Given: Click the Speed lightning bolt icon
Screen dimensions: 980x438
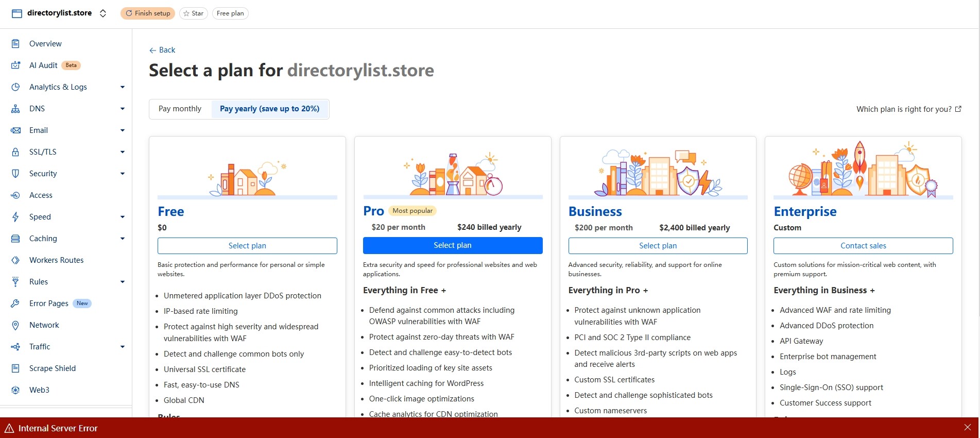Looking at the screenshot, I should coord(15,217).
